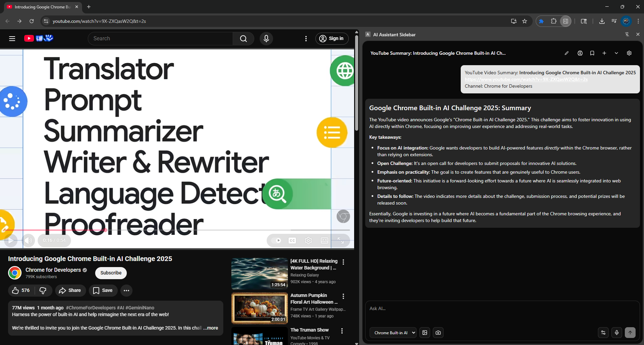644x345 pixels.
Task: Focus the YouTube Search field
Action: point(160,39)
